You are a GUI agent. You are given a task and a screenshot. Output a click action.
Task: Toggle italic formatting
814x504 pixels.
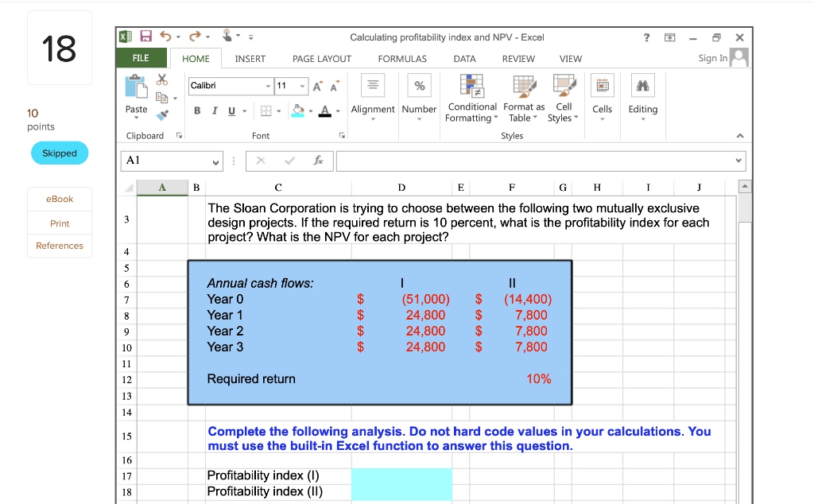(215, 110)
